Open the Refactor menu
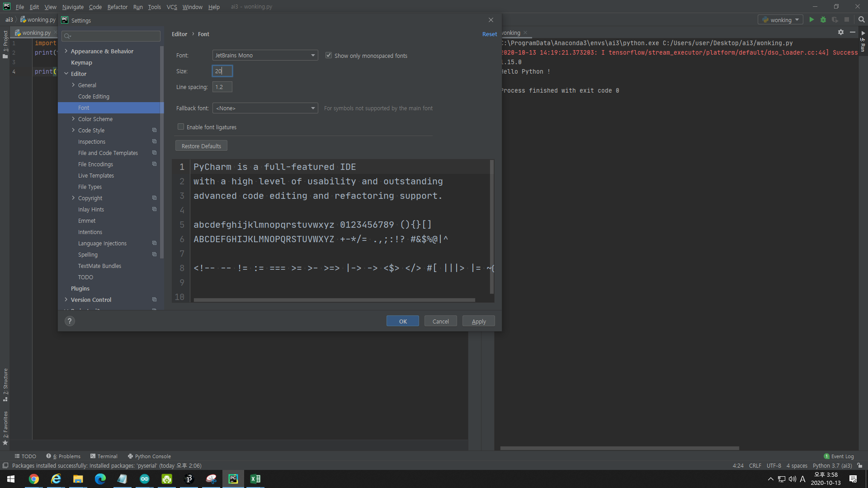 click(117, 7)
